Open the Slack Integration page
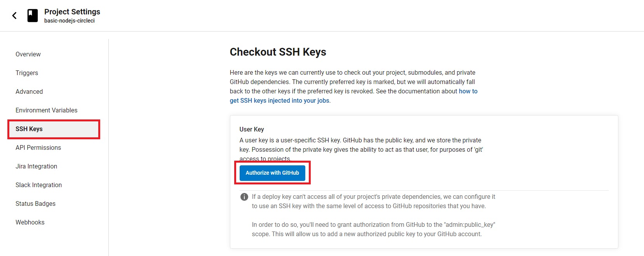This screenshot has height=256, width=644. tap(38, 185)
